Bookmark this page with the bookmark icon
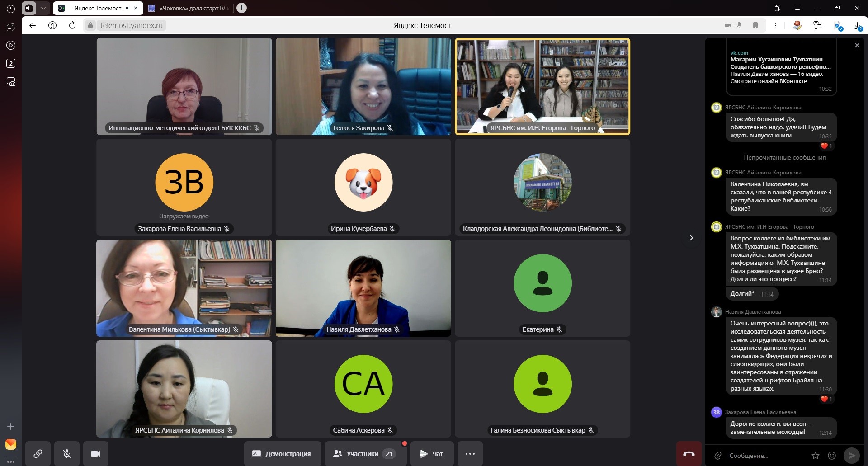This screenshot has width=868, height=466. [x=755, y=25]
